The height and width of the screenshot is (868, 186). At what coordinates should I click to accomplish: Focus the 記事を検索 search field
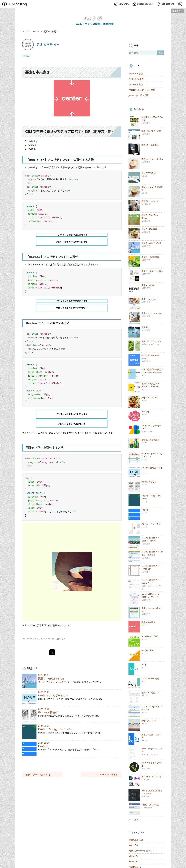(x=142, y=53)
